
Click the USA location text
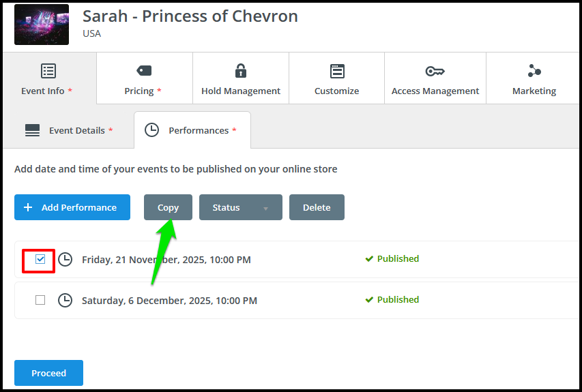91,33
